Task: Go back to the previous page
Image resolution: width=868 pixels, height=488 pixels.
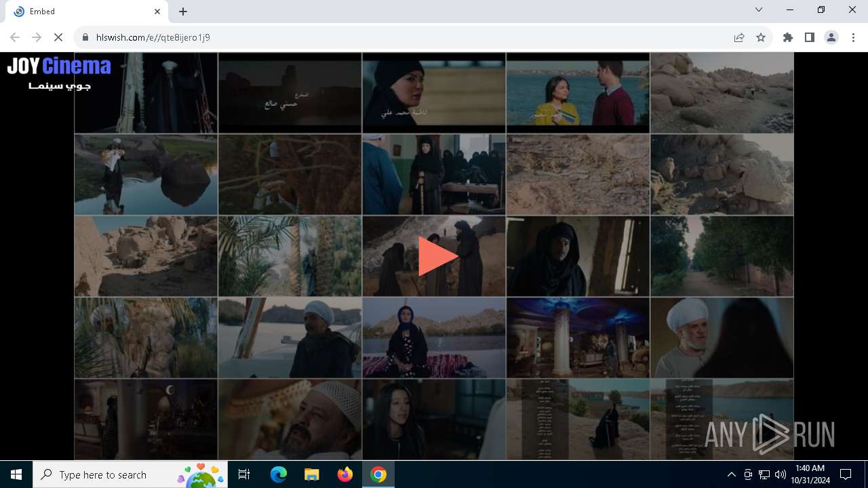Action: [x=15, y=37]
